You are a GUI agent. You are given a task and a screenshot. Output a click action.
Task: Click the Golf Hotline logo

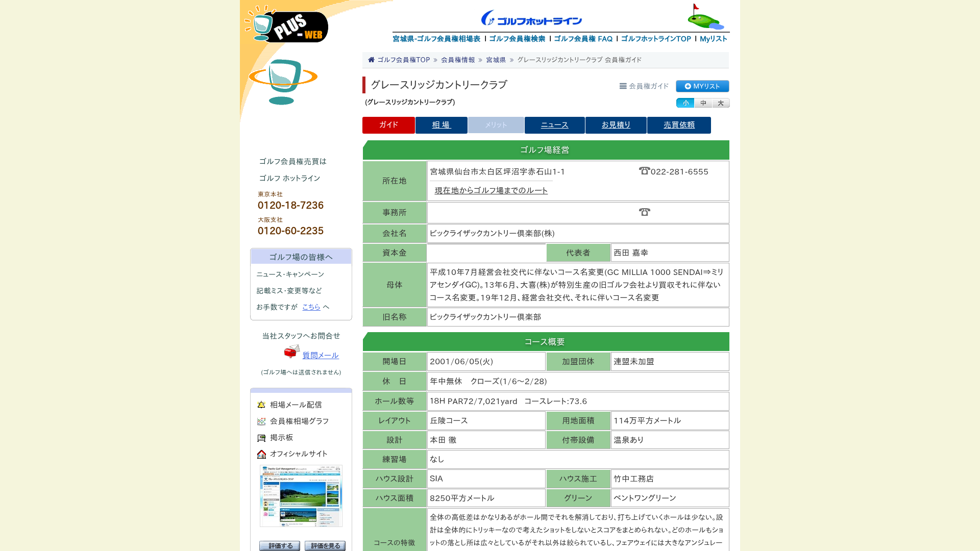pos(531,18)
